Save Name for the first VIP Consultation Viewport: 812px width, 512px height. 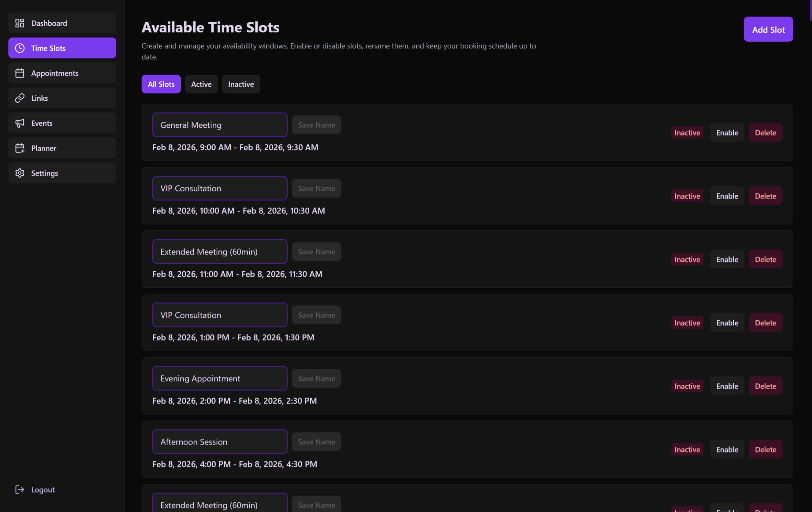(x=316, y=188)
